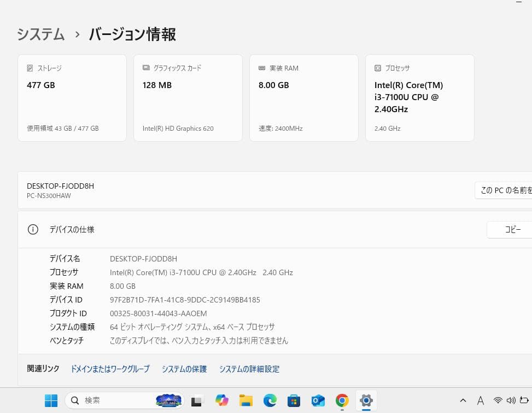Go back to システム via breadcrumb

(40, 34)
